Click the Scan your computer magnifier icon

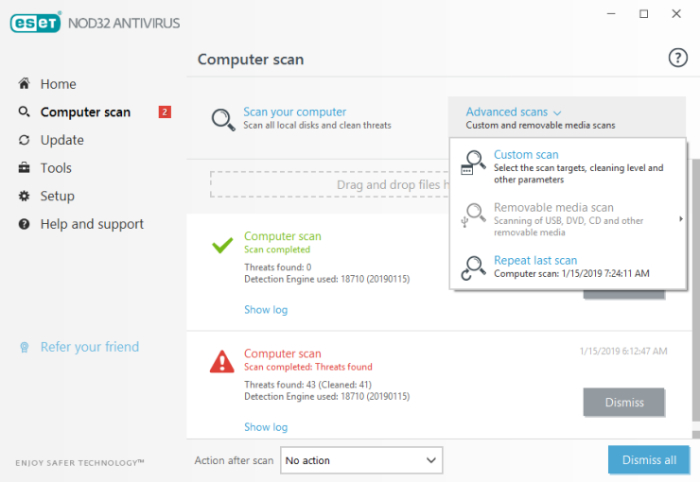pyautogui.click(x=223, y=119)
